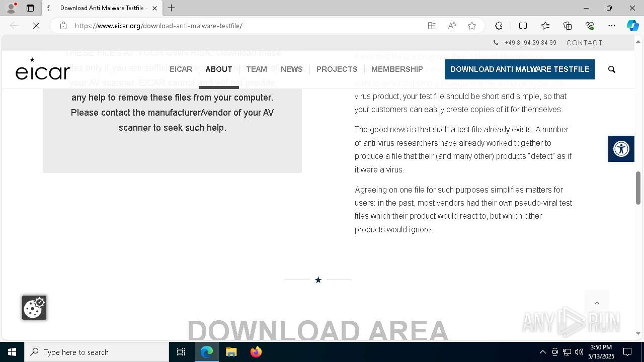Image resolution: width=644 pixels, height=362 pixels.
Task: Open the NEWS menu item
Action: [x=292, y=69]
